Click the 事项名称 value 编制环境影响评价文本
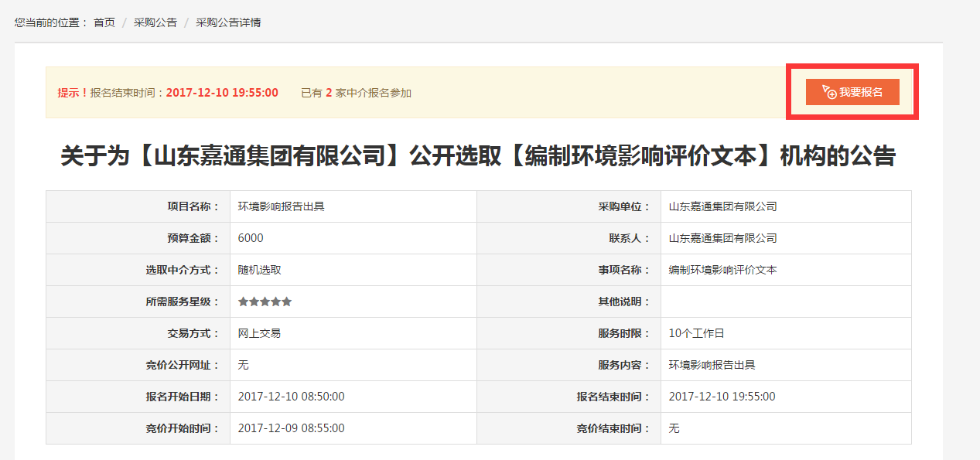Viewport: 980px width, 460px height. coord(722,270)
